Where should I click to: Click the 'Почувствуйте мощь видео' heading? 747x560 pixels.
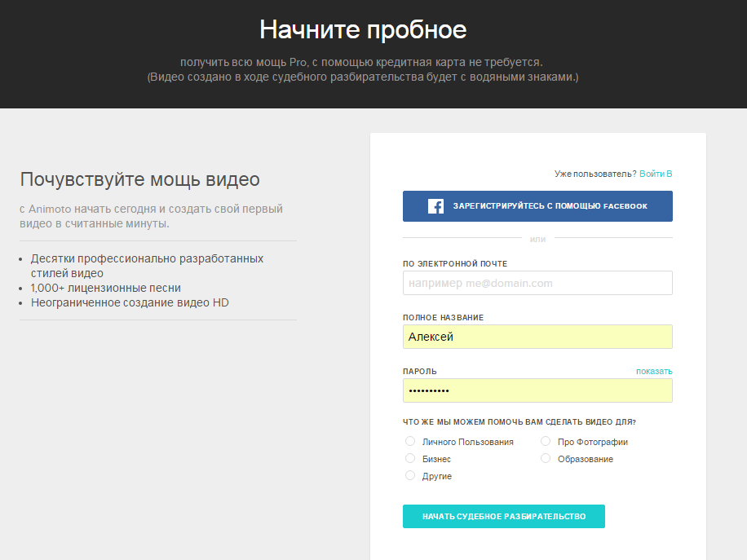(139, 179)
